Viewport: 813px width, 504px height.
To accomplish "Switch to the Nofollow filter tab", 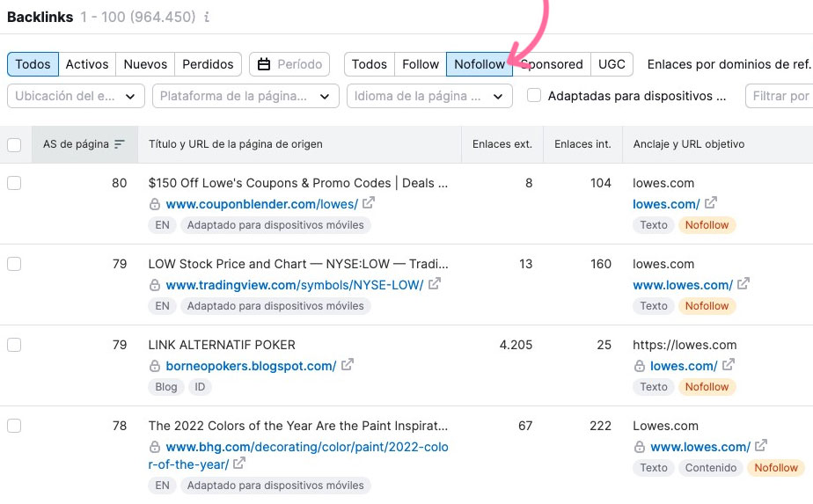I will pyautogui.click(x=480, y=64).
